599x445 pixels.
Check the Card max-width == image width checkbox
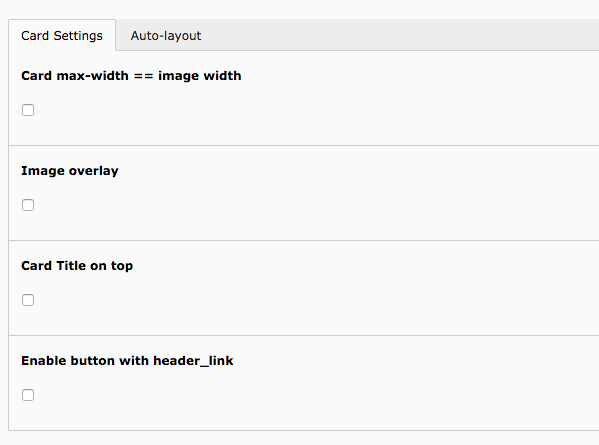(28, 110)
